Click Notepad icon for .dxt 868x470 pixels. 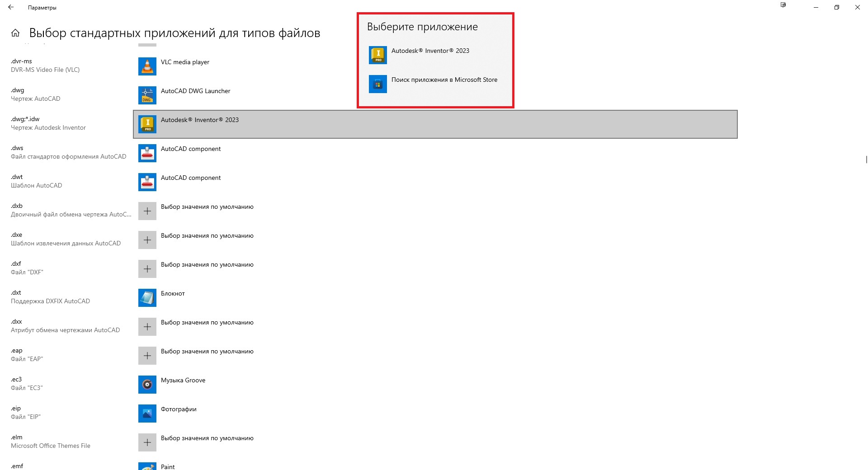pyautogui.click(x=147, y=298)
